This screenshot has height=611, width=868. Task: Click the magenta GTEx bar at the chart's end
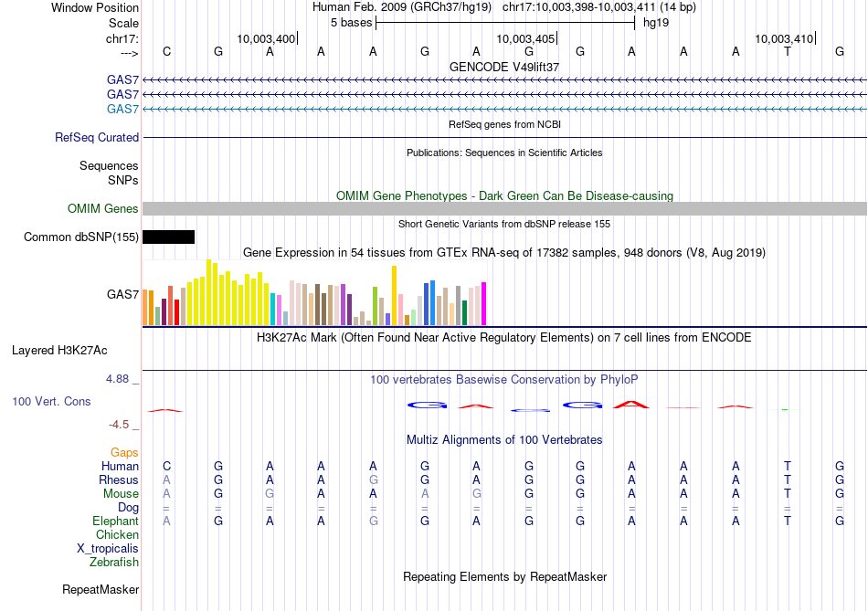pos(484,304)
